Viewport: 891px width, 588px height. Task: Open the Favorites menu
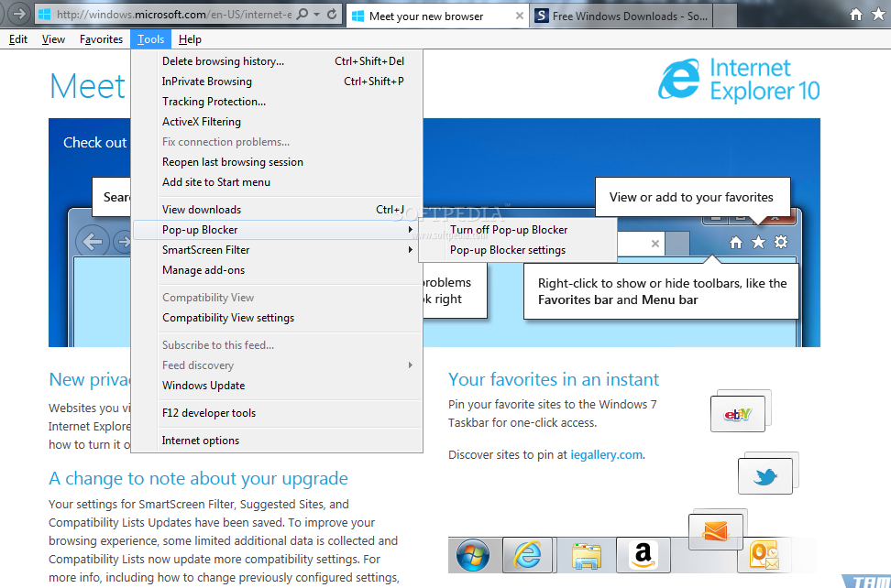(x=101, y=38)
